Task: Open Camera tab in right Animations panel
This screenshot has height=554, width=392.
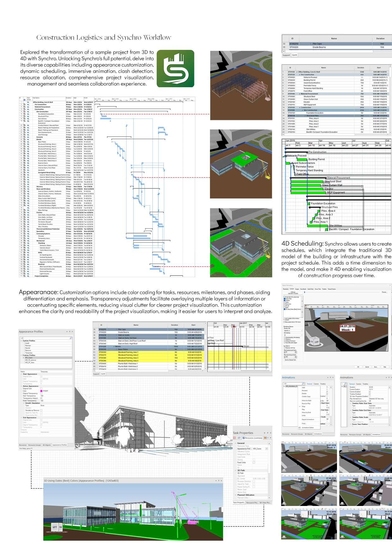Action: pos(358,384)
